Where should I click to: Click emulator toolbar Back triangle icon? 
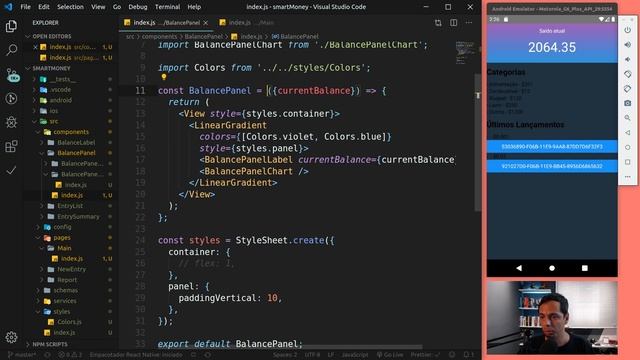pos(628,133)
